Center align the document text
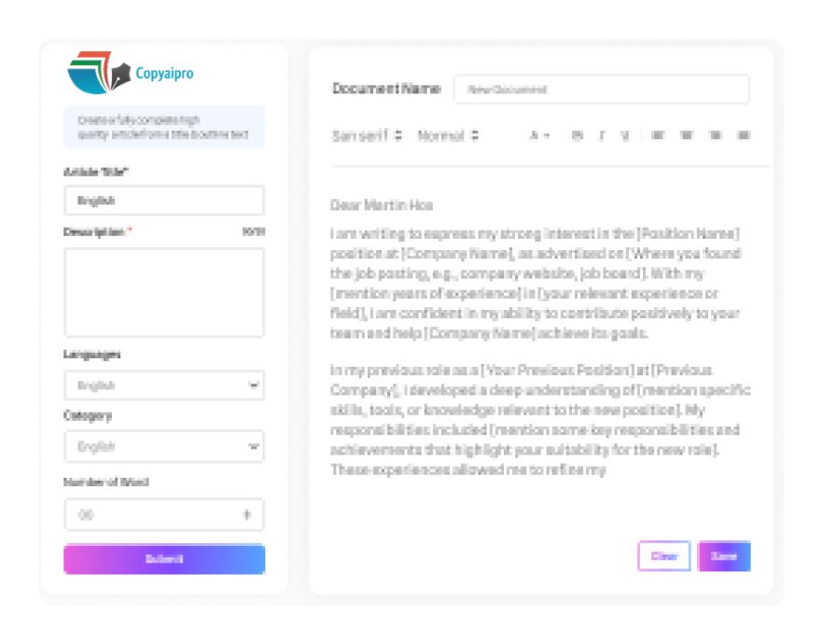 tap(687, 136)
